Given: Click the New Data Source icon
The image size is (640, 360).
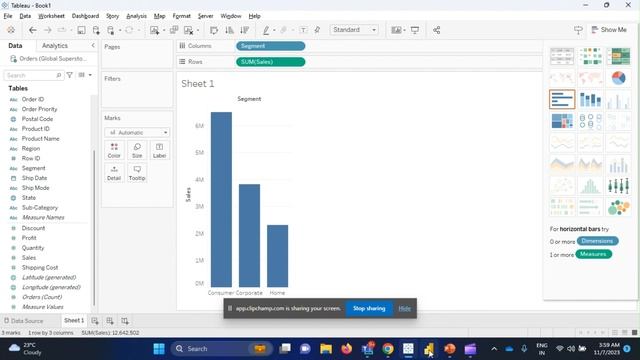Looking at the screenshot, I should (x=96, y=30).
